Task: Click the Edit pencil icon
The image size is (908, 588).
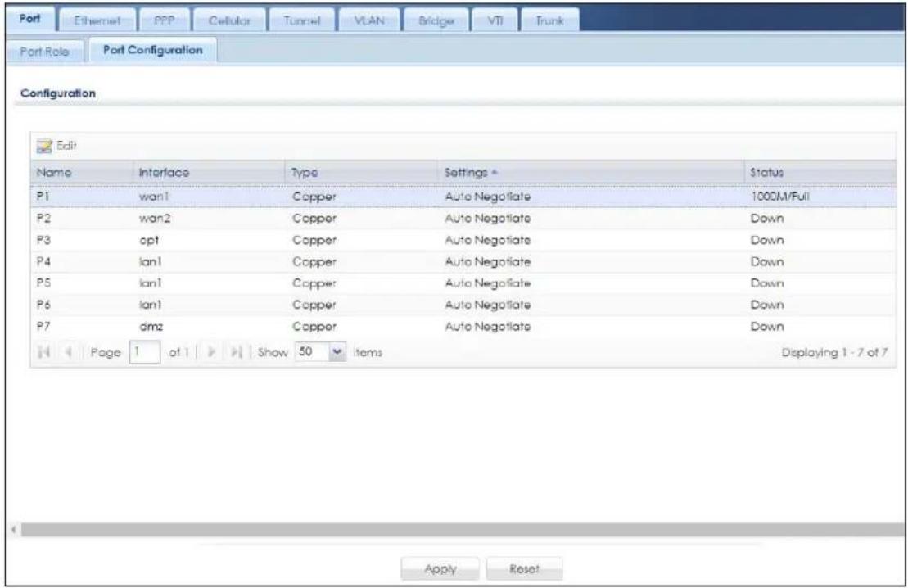Action: (44, 146)
